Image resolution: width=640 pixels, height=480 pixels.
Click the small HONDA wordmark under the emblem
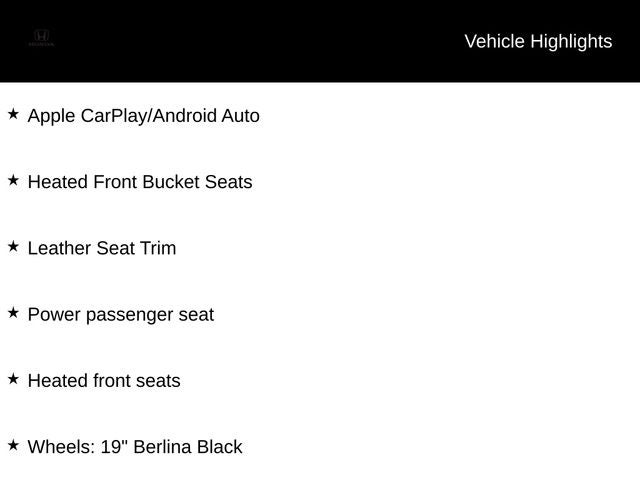pos(41,44)
